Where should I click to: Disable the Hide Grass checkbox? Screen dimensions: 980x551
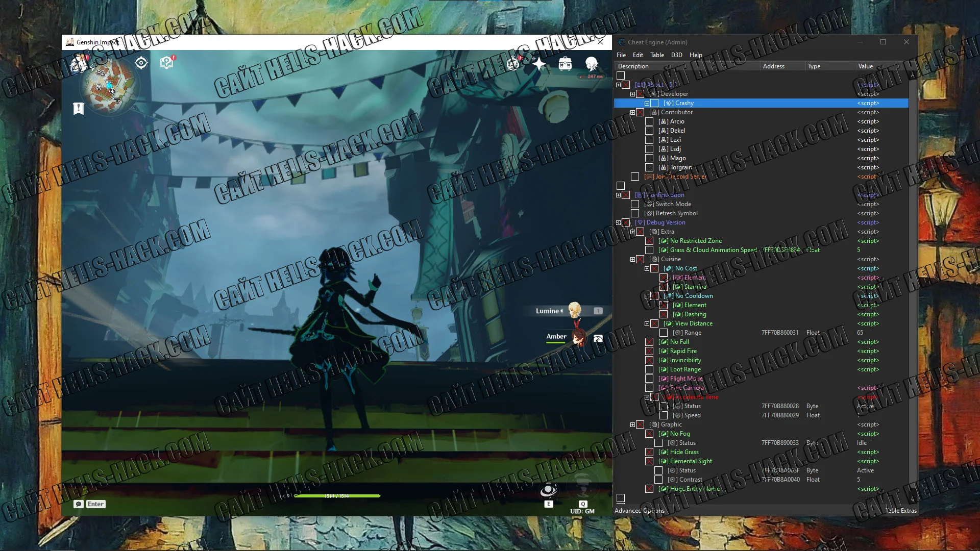pyautogui.click(x=649, y=452)
